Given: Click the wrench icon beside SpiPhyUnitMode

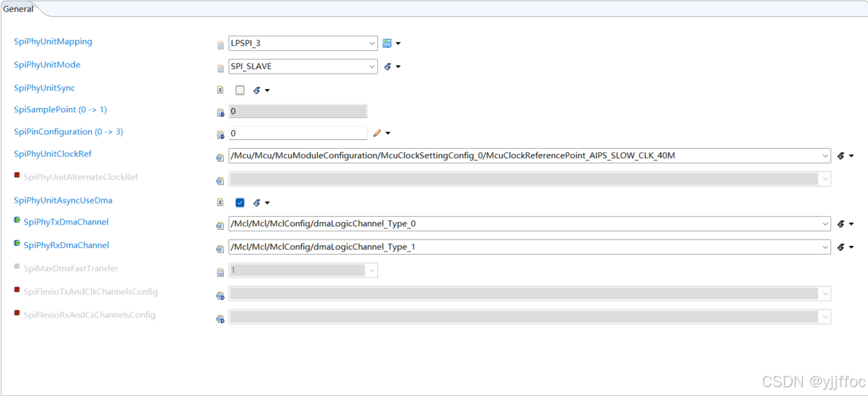Looking at the screenshot, I should pyautogui.click(x=387, y=66).
